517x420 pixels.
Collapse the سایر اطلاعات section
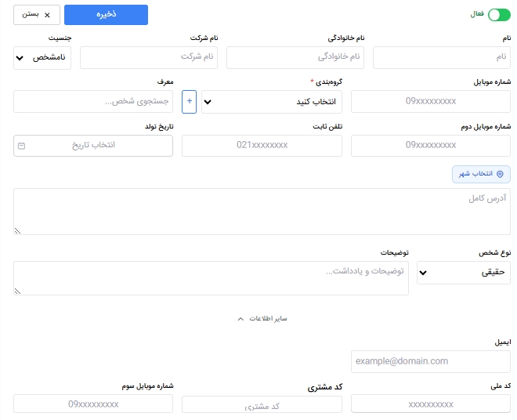click(262, 319)
